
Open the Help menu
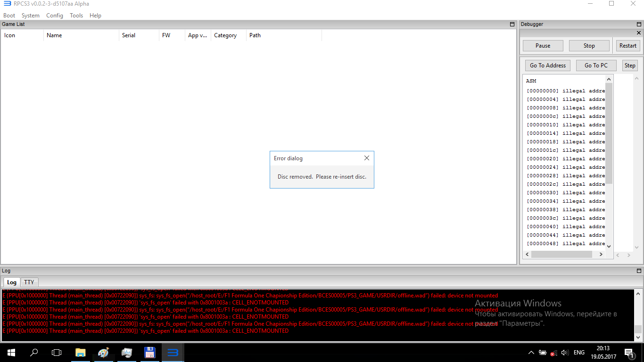[x=96, y=16]
